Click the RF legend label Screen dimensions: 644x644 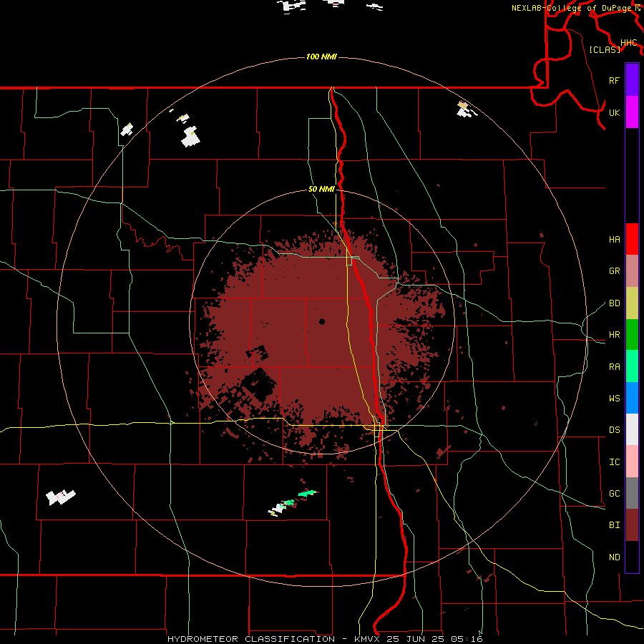click(x=614, y=80)
